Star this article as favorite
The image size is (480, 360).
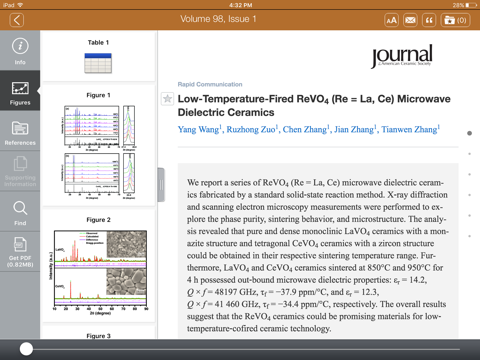pos(167,99)
